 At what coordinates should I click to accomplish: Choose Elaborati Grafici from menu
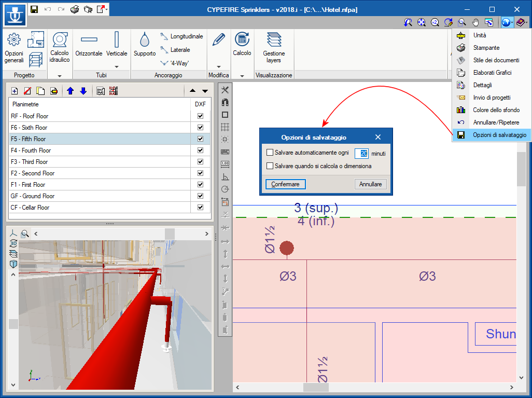[x=491, y=73]
